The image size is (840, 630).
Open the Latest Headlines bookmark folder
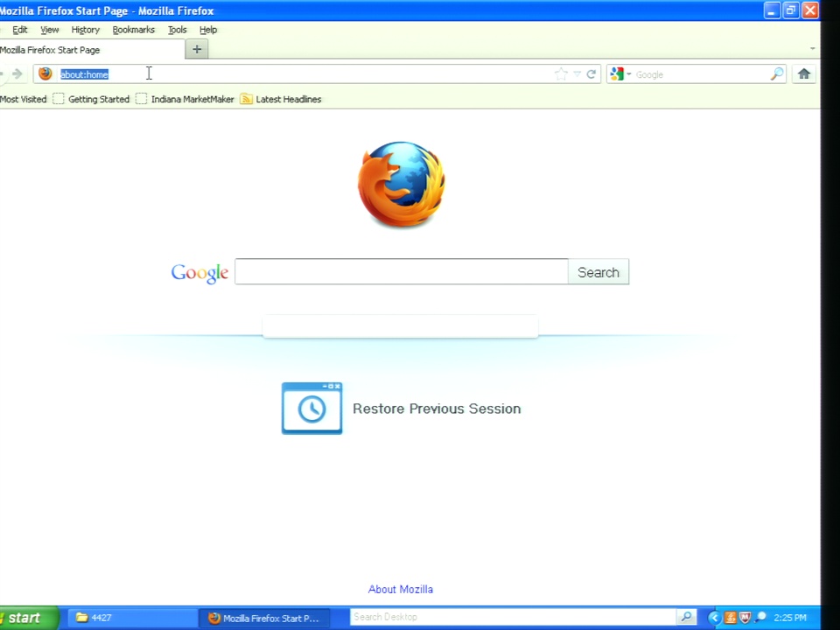(x=281, y=99)
